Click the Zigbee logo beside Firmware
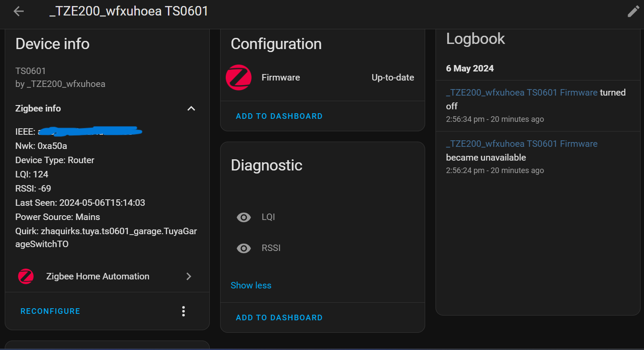Image resolution: width=644 pixels, height=350 pixels. [239, 77]
